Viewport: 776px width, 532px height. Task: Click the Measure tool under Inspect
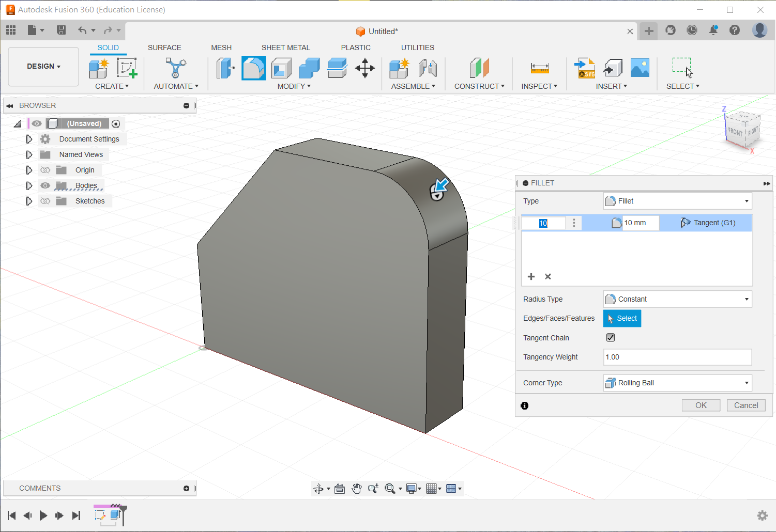click(x=539, y=68)
